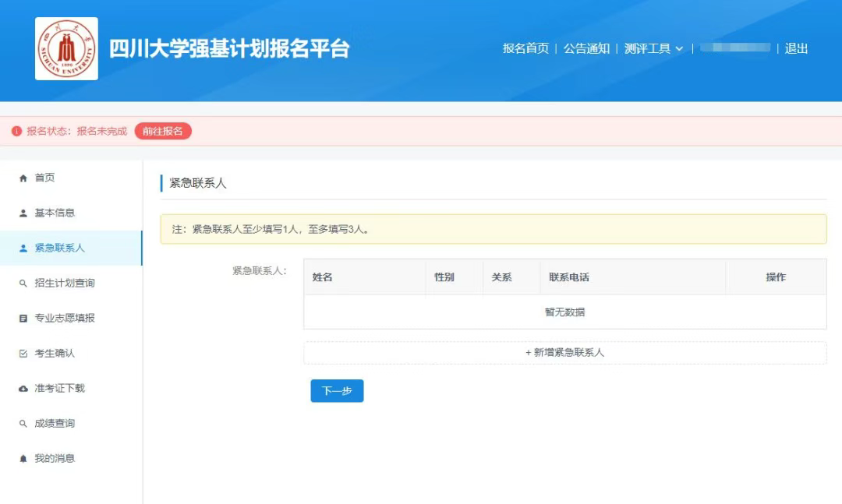This screenshot has width=842, height=504.
Task: Click the cloud download icon beside 准考证下载
Action: tap(23, 389)
